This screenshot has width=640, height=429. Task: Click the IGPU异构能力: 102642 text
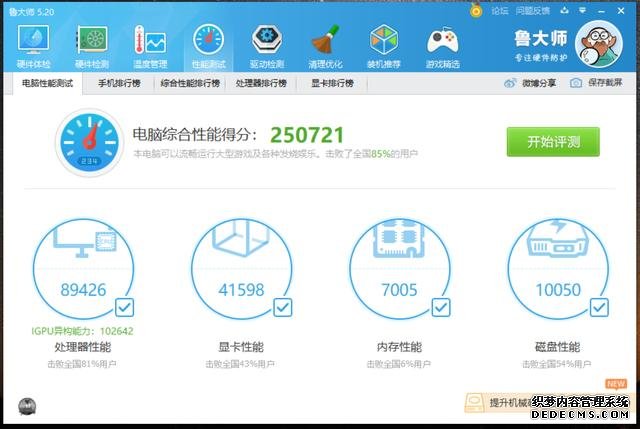click(83, 331)
